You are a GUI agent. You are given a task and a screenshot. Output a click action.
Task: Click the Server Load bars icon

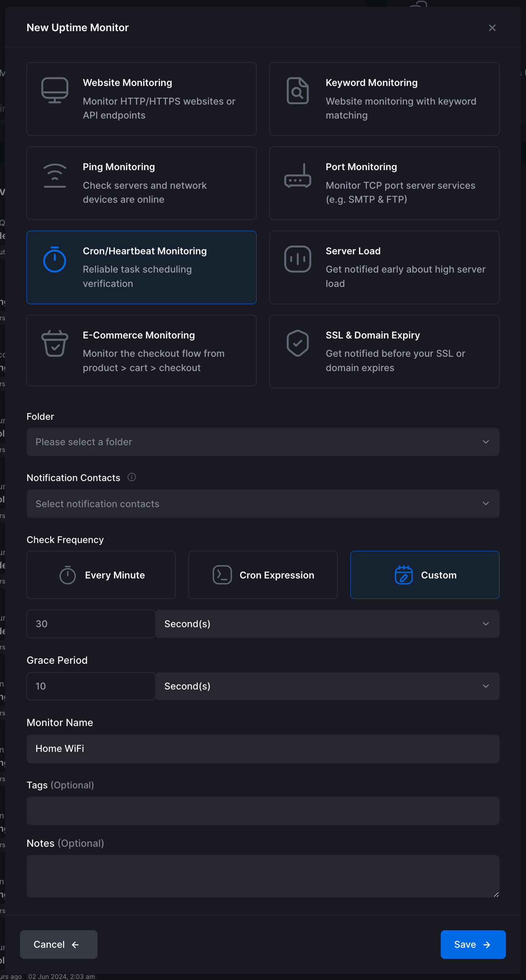tap(298, 259)
